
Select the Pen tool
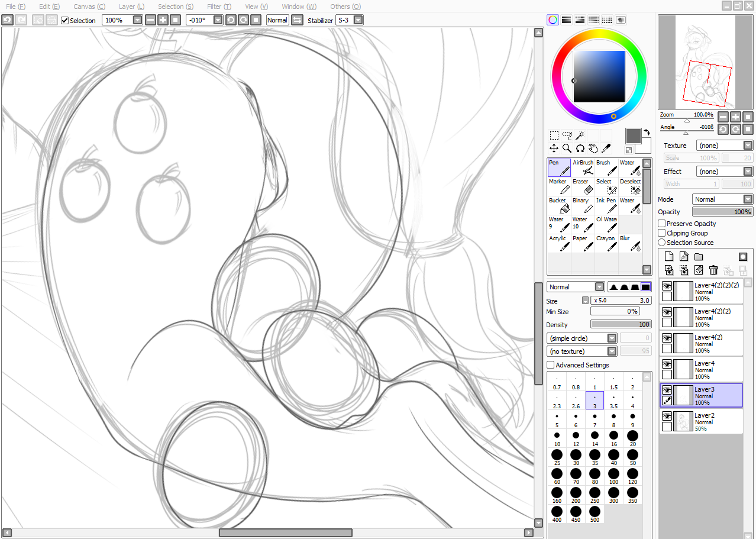559,168
